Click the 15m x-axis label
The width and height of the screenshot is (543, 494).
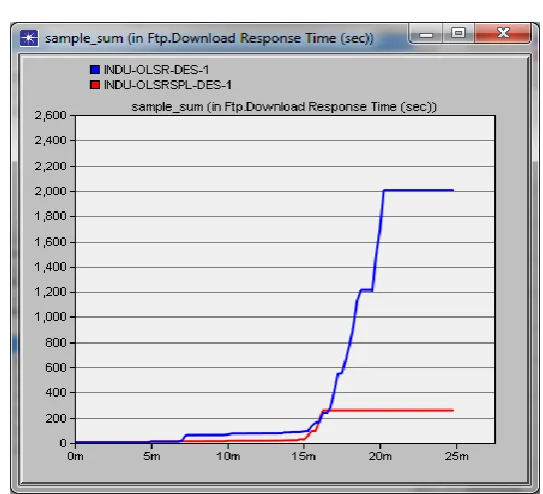[x=304, y=456]
